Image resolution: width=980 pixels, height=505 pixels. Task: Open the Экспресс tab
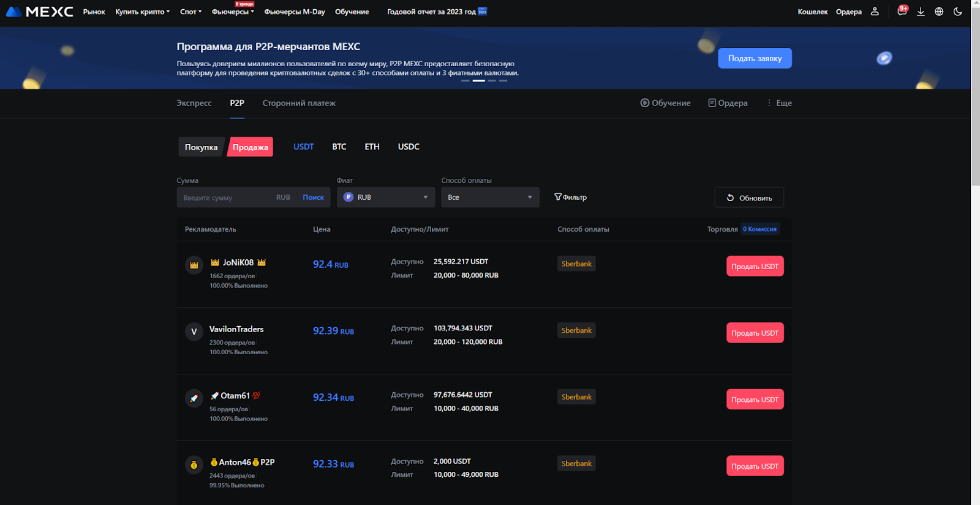tap(194, 103)
